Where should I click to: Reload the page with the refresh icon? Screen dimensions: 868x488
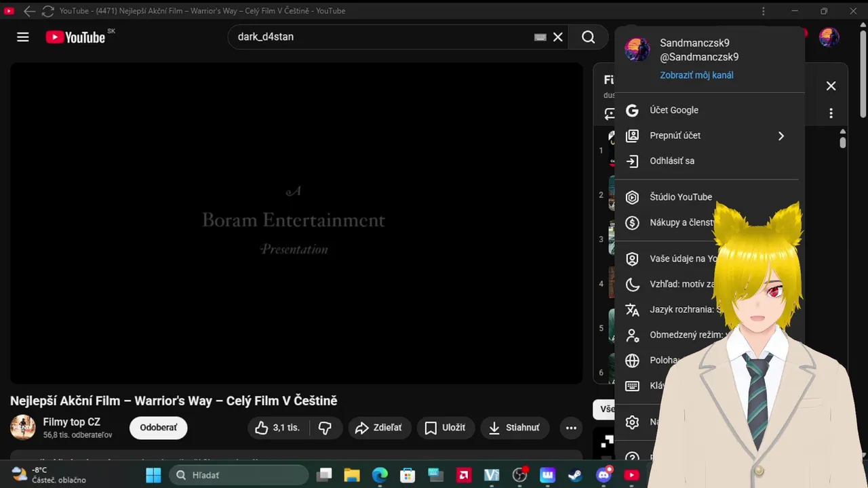47,11
